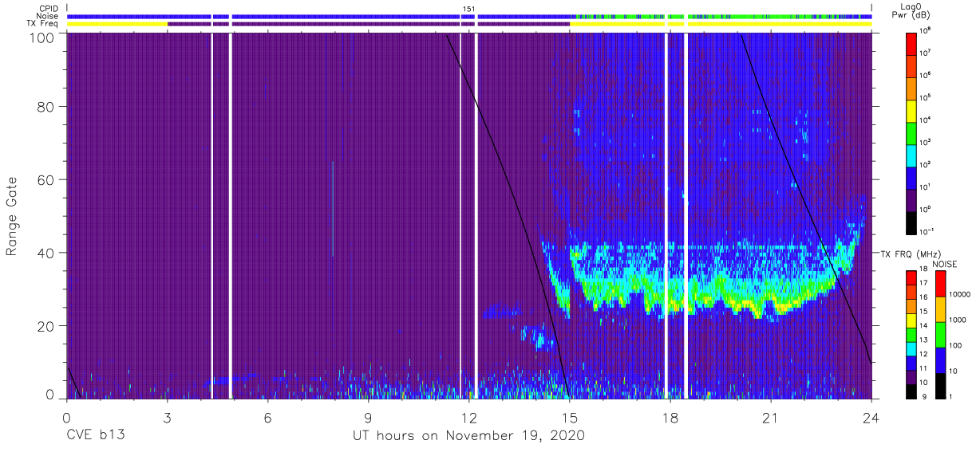Click the x-axis tick label '21'
The width and height of the screenshot is (980, 452).
(x=770, y=418)
